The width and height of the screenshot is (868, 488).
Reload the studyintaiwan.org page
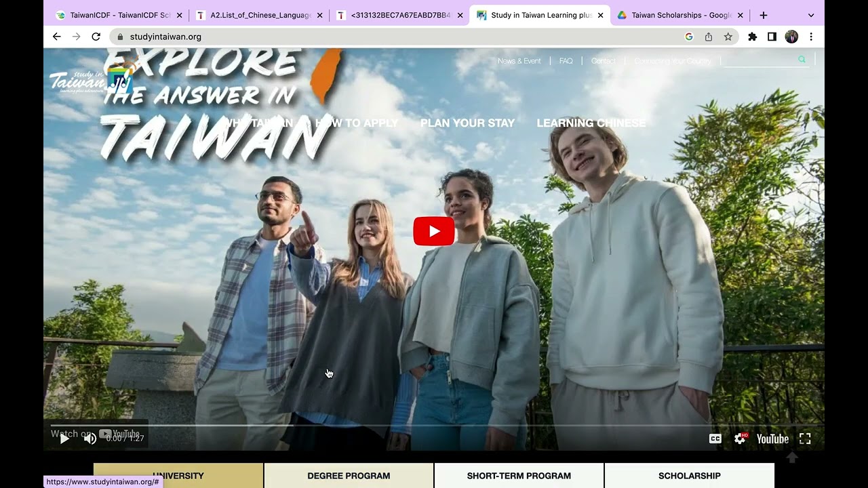[96, 37]
